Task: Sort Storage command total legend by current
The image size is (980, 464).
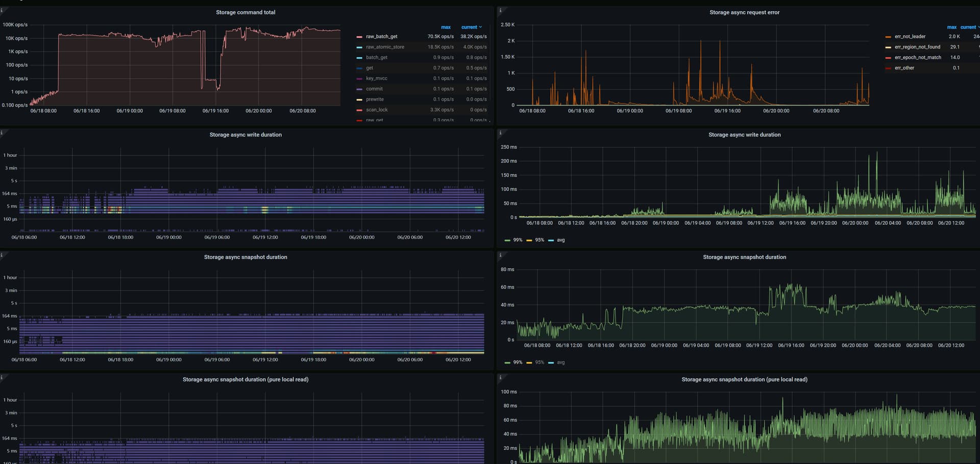Action: pyautogui.click(x=469, y=28)
